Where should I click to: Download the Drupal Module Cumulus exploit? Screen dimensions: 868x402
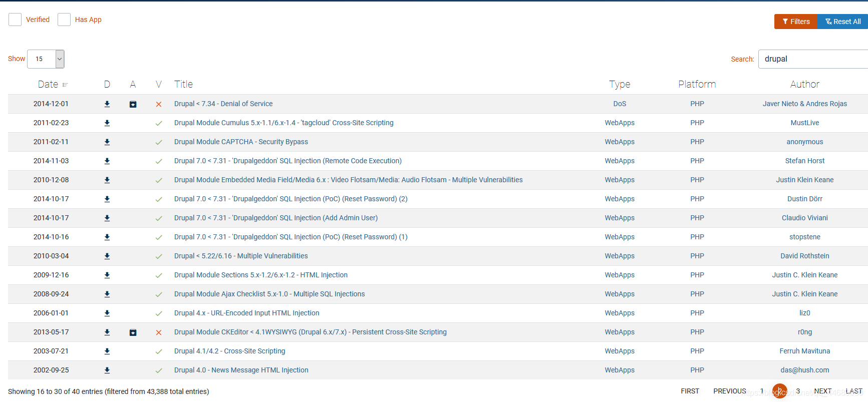[107, 123]
